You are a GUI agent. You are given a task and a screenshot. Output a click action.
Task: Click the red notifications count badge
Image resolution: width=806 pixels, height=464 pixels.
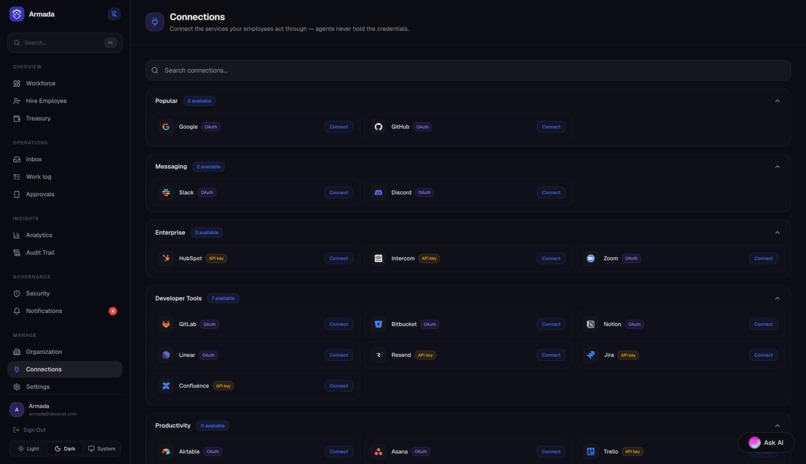coord(113,311)
